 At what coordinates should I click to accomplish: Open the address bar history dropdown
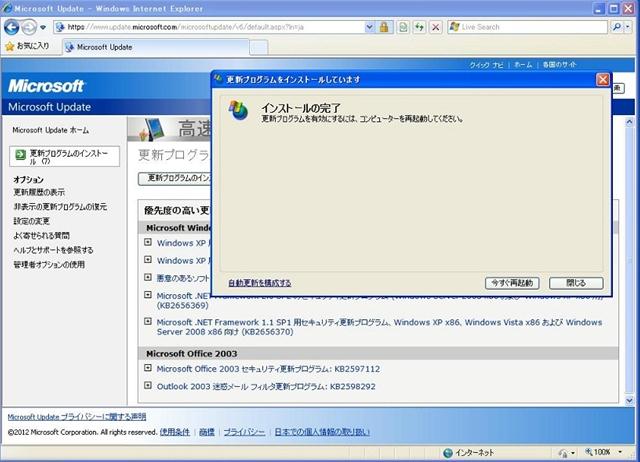pyautogui.click(x=369, y=27)
